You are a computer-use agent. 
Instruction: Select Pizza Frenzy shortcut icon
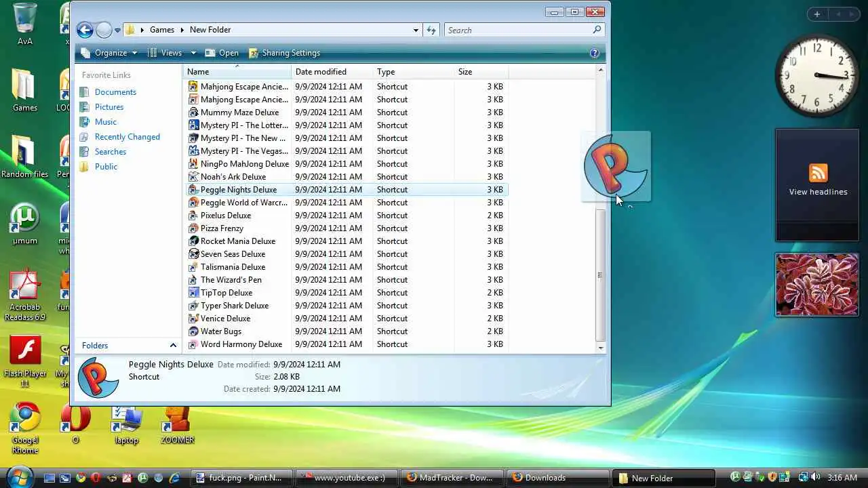[193, 228]
